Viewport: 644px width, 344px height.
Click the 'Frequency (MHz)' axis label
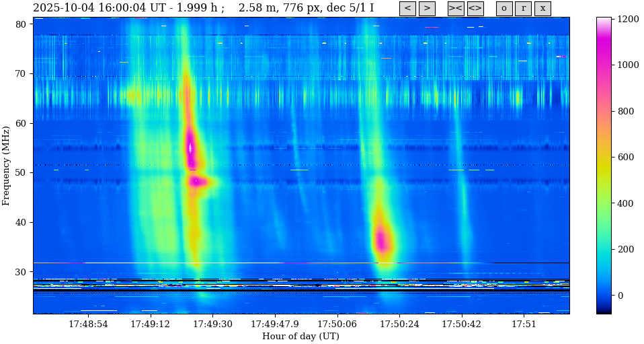click(x=7, y=165)
